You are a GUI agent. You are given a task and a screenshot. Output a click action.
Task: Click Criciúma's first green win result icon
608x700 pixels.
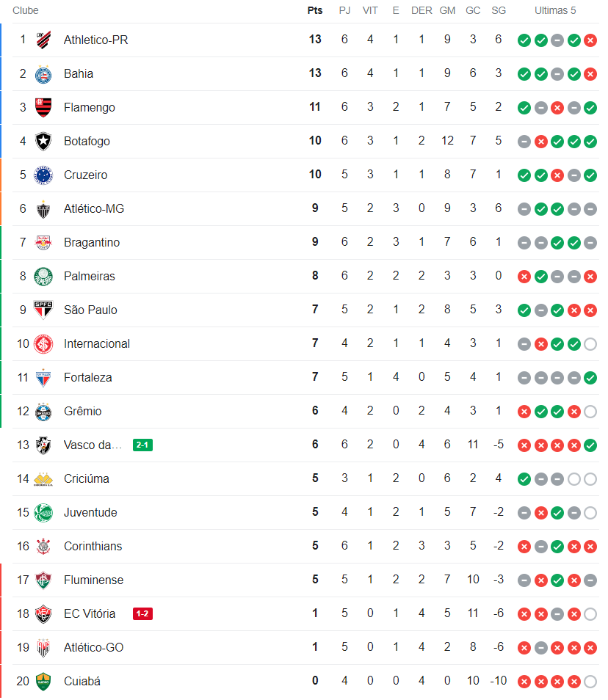[x=524, y=479]
